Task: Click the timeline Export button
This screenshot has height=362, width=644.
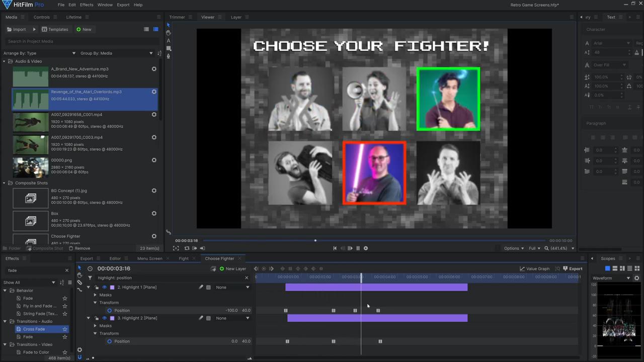Action: [573, 268]
